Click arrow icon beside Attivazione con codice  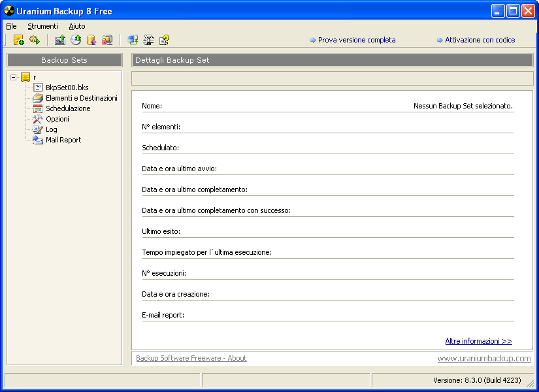440,41
